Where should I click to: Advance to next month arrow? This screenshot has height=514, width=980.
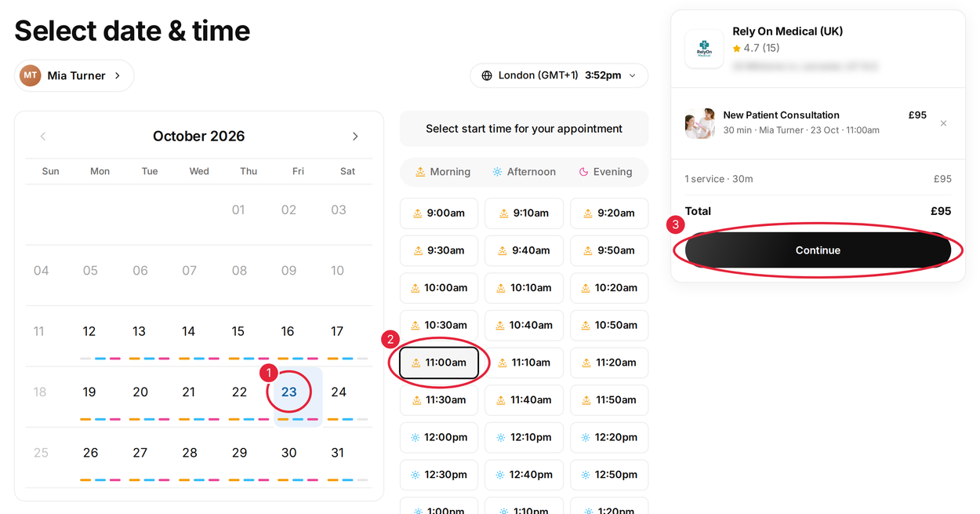click(x=355, y=137)
